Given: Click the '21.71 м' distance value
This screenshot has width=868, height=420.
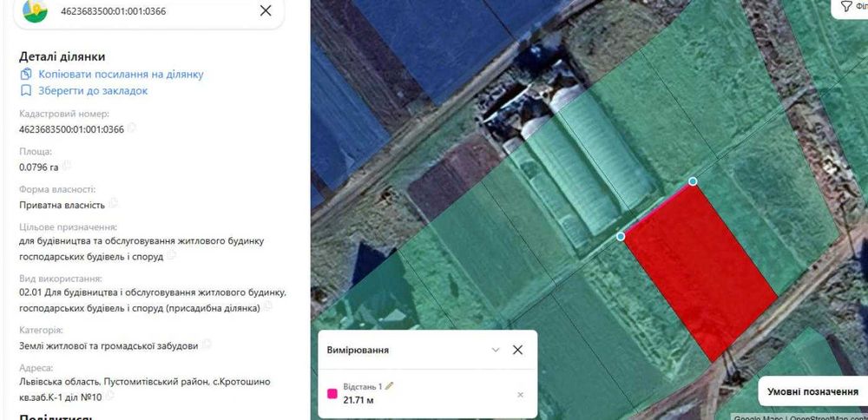Looking at the screenshot, I should (358, 399).
